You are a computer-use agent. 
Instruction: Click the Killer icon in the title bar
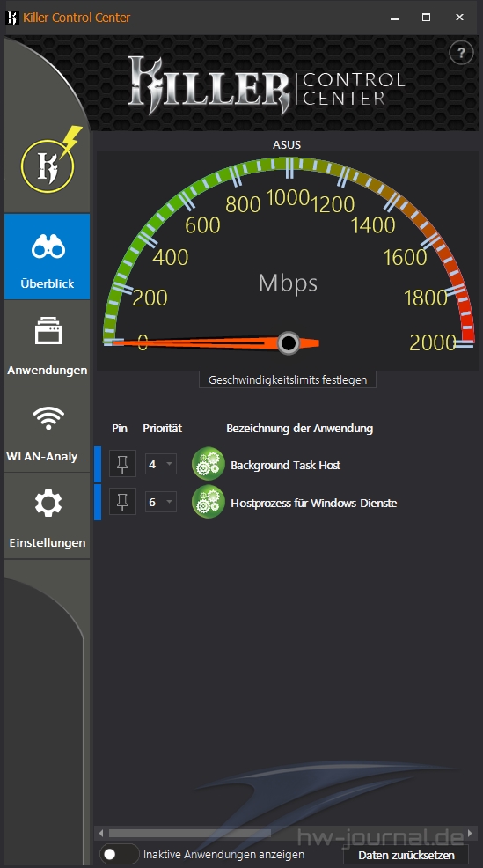pyautogui.click(x=12, y=18)
